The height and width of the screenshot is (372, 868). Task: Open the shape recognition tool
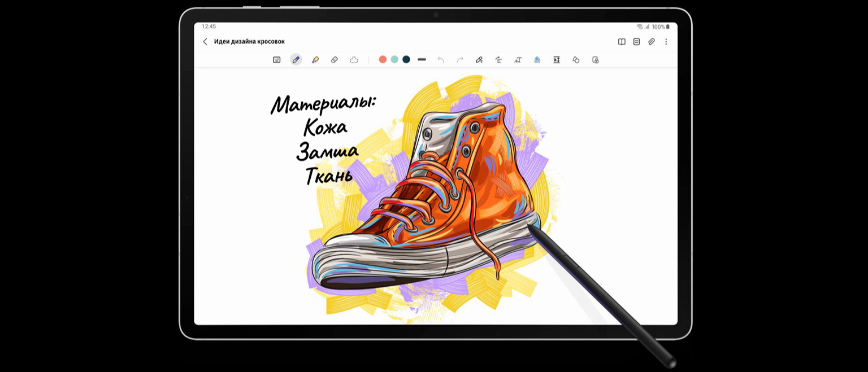[x=576, y=60]
